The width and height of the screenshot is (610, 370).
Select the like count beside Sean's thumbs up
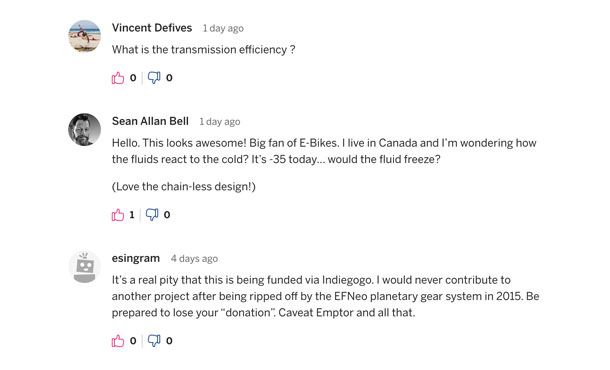(x=132, y=215)
